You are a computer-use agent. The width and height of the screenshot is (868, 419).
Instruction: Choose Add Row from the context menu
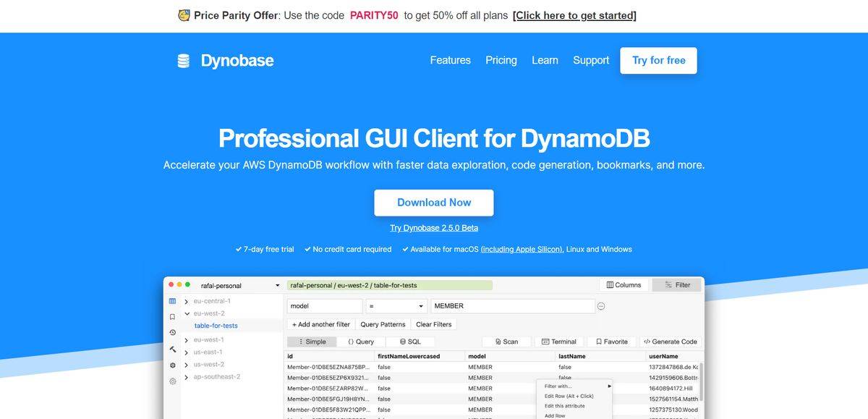tap(554, 415)
